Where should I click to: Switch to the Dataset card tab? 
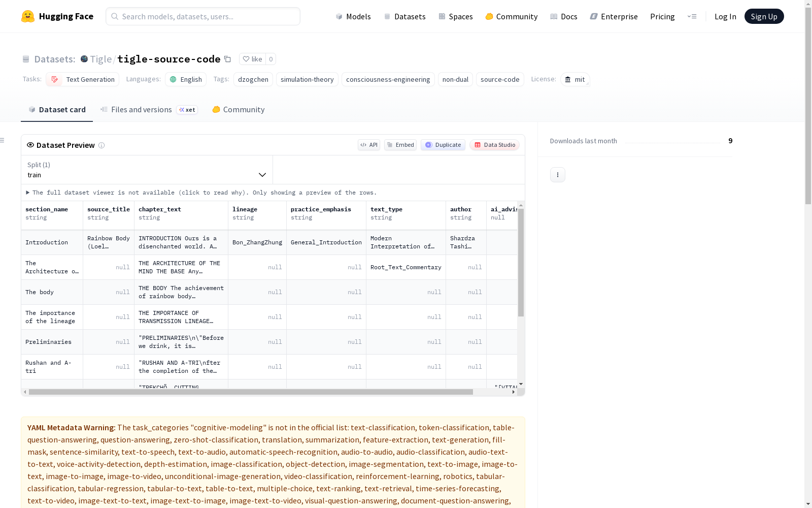[57, 109]
